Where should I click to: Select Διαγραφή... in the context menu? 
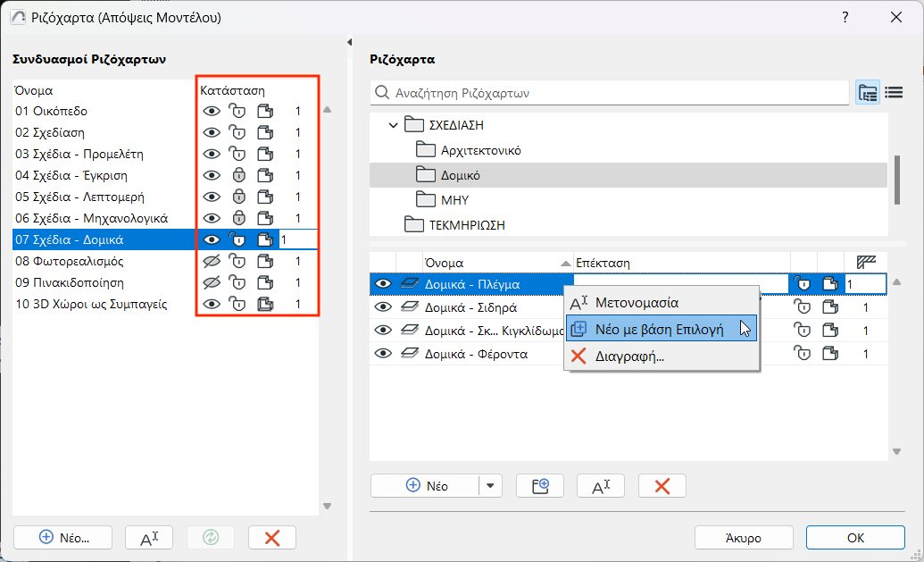click(x=628, y=356)
